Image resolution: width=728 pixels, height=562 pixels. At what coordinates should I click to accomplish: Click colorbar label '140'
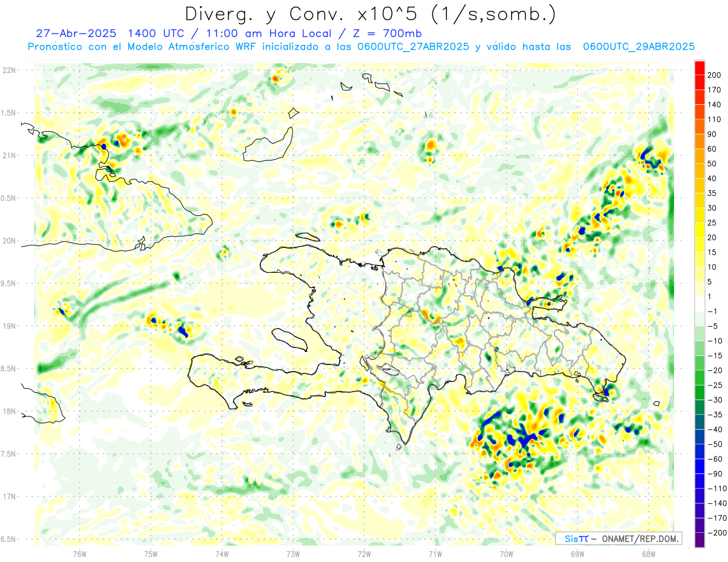point(715,105)
